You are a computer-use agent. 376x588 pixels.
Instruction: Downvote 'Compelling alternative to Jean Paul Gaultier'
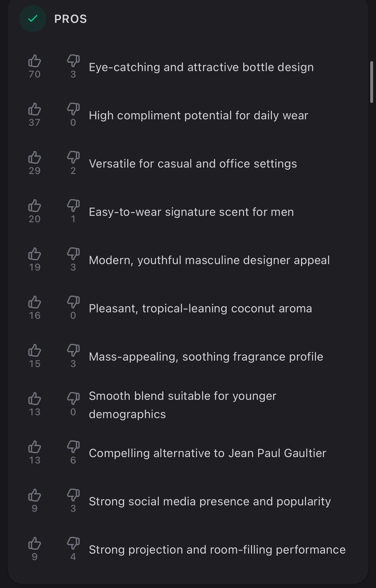pyautogui.click(x=73, y=446)
